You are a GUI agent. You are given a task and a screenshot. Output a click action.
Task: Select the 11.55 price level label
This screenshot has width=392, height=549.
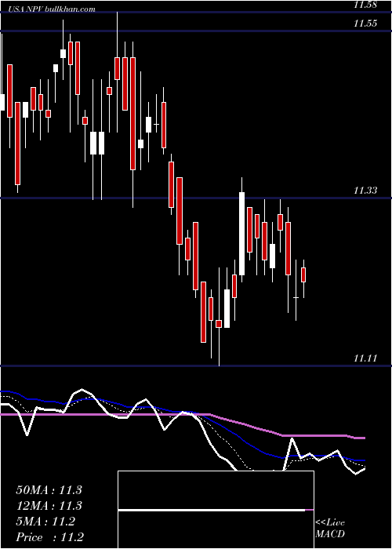click(365, 24)
